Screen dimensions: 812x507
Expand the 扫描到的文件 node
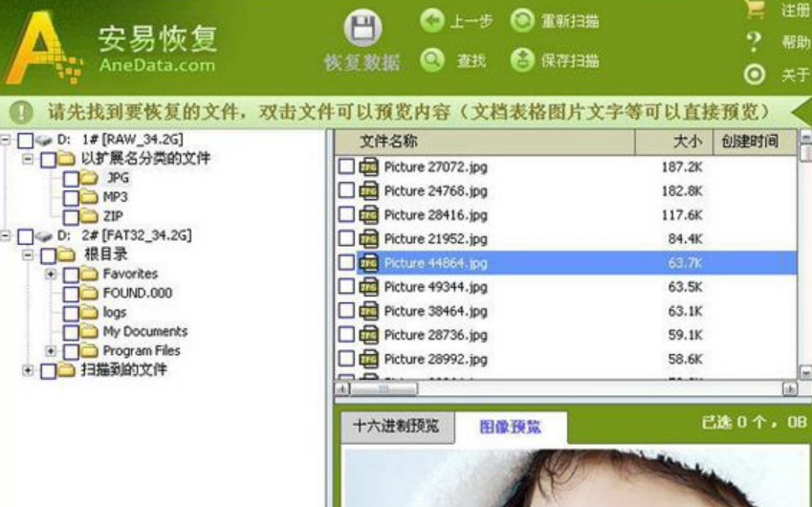28,370
